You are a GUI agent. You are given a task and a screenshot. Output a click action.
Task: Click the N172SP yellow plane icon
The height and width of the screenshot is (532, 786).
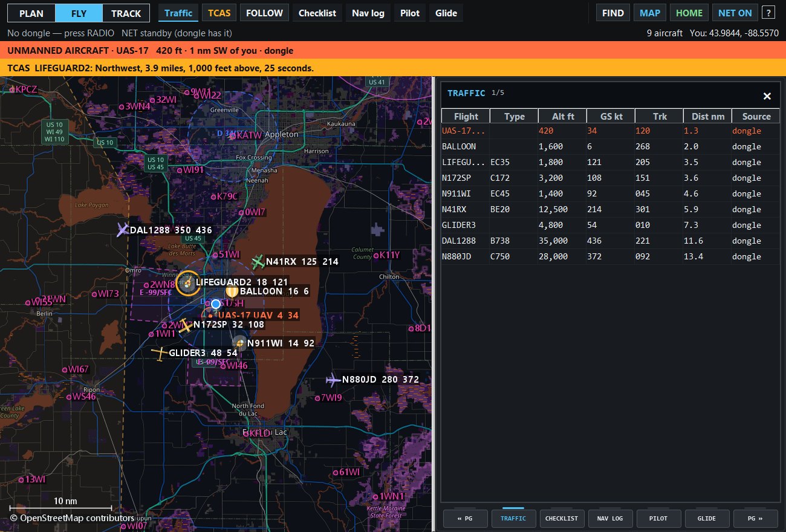[x=186, y=325]
